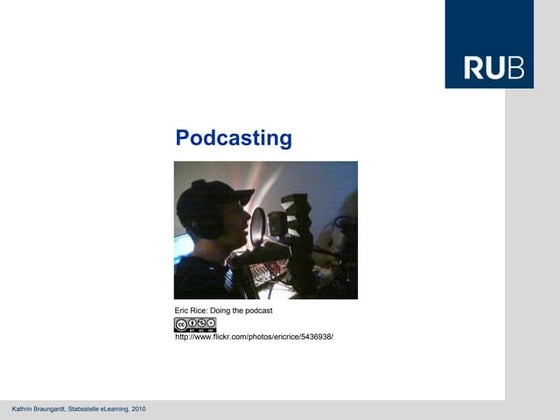Open the flickr.com photo URL link
The width and height of the screenshot is (560, 420).
pos(254,337)
